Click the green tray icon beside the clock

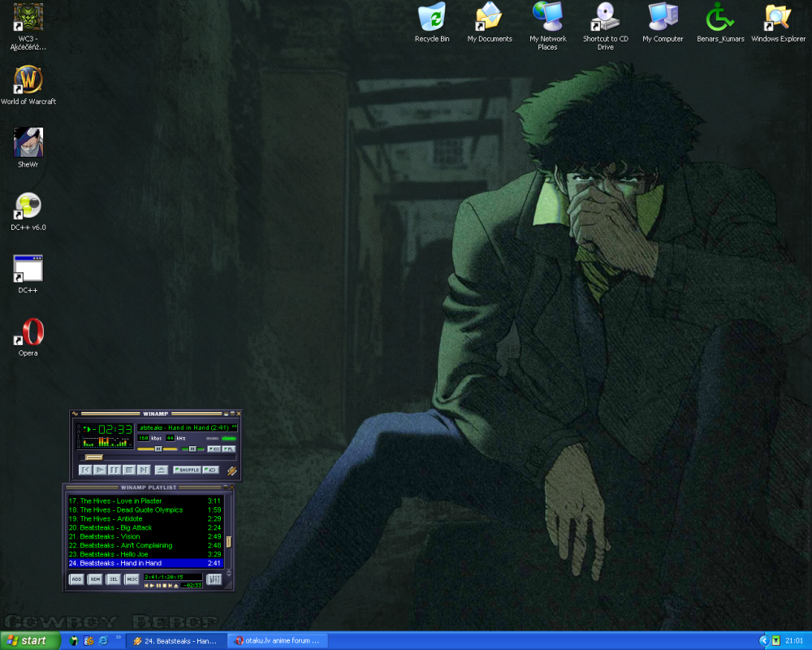pyautogui.click(x=775, y=641)
